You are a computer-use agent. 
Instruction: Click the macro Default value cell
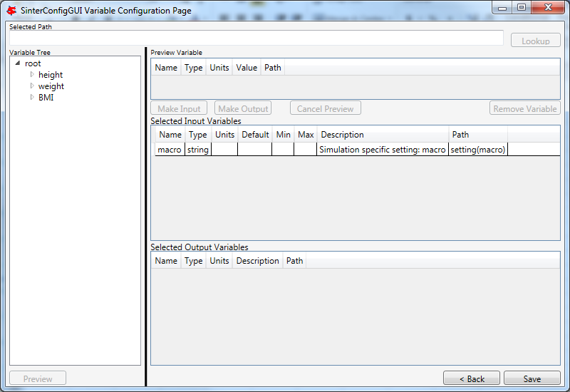point(255,150)
